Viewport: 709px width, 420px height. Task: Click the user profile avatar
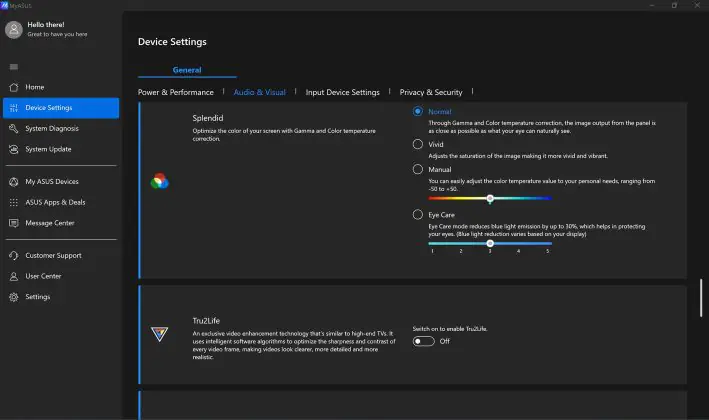click(14, 29)
